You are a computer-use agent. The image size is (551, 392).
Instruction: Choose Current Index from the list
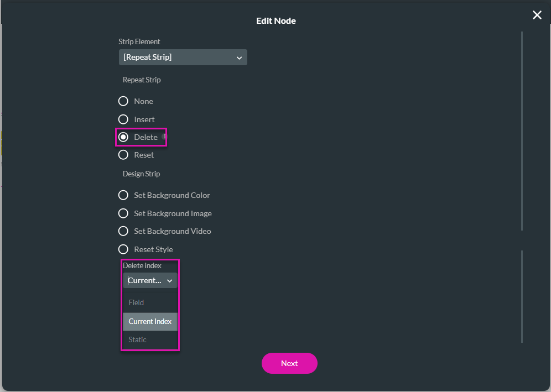point(149,321)
